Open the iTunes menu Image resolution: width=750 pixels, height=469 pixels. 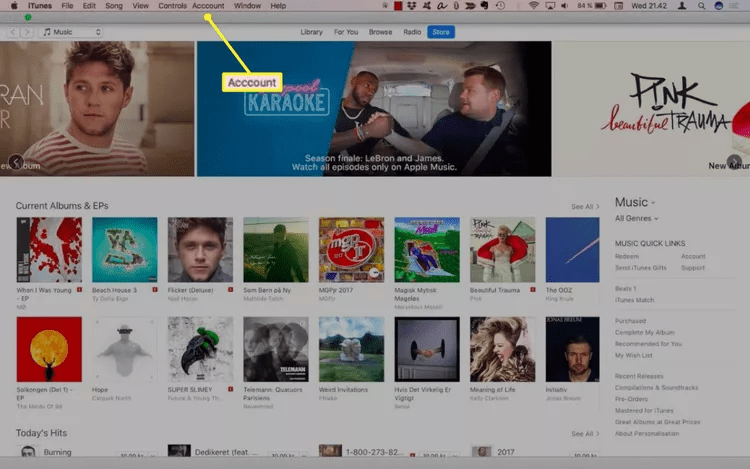[40, 6]
